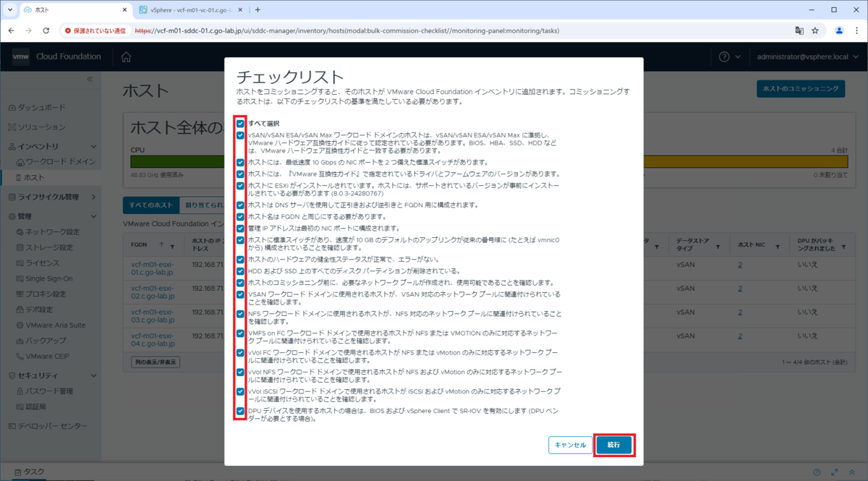
Task: Click the 列の表示/非表示 button
Action: [x=156, y=362]
